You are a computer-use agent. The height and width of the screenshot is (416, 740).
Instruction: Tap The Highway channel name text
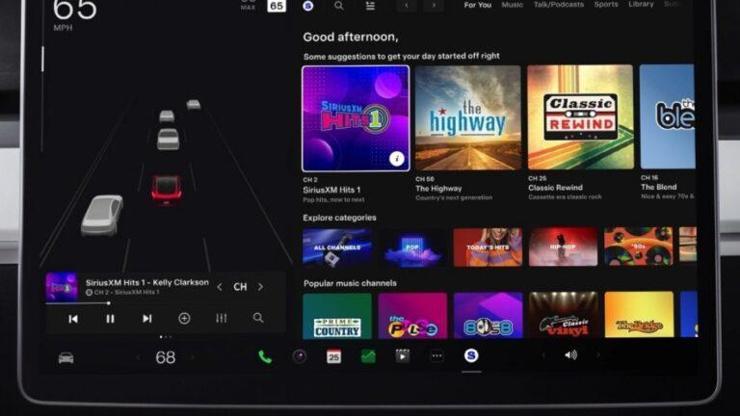pos(438,188)
